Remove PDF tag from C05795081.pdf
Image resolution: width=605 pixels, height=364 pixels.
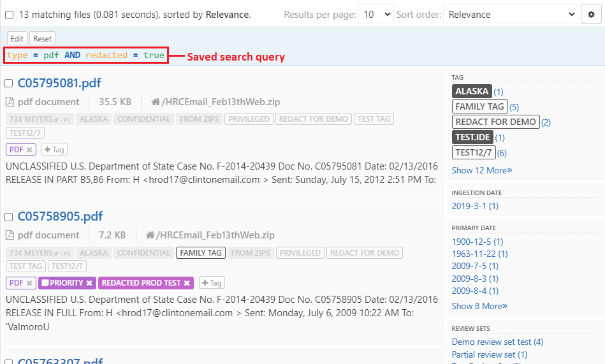point(29,150)
